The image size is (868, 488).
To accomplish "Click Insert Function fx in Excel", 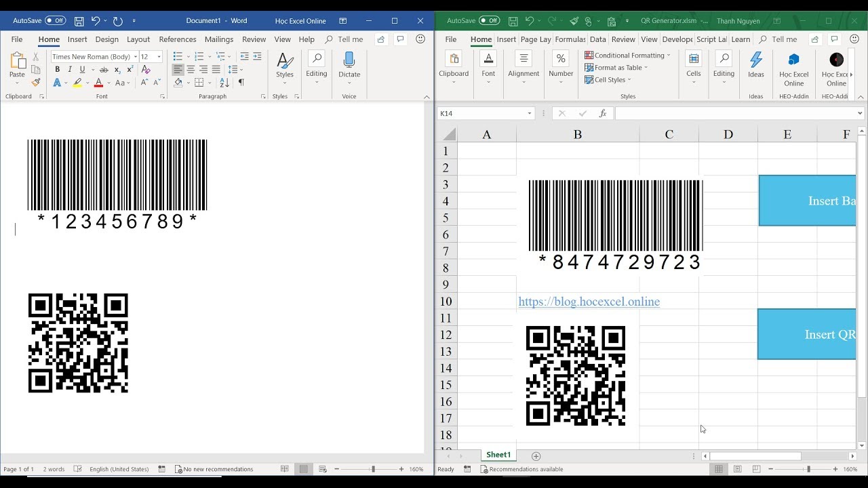I will (x=603, y=113).
